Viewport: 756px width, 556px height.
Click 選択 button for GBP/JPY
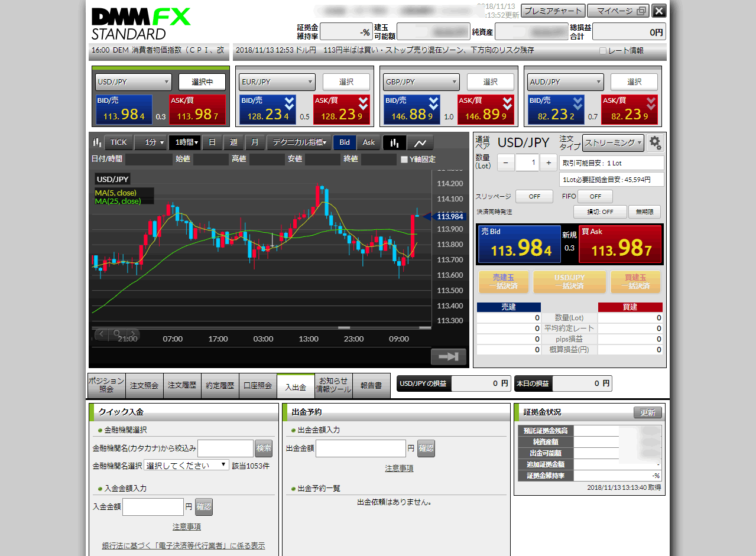[x=491, y=82]
